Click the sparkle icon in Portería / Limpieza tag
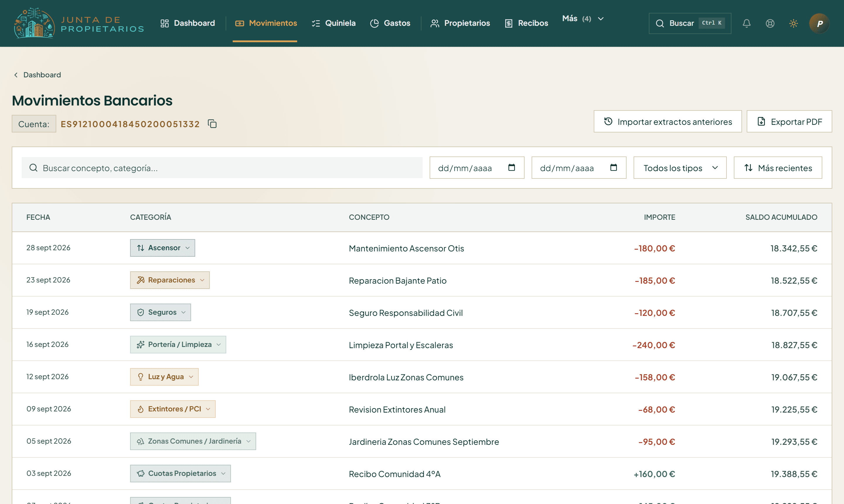This screenshot has width=844, height=504. coord(141,345)
